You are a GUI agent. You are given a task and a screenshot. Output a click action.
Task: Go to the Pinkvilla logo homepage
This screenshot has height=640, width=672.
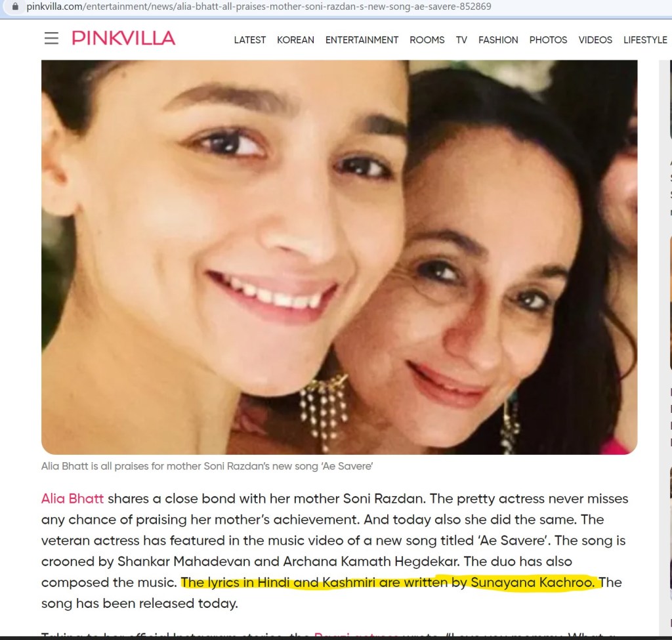(123, 38)
